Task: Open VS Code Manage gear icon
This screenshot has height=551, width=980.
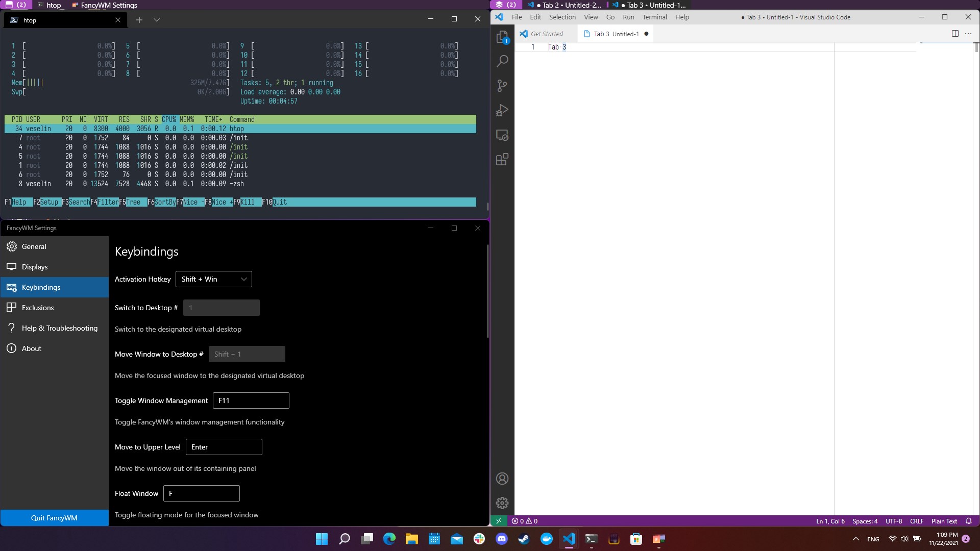Action: 502,503
